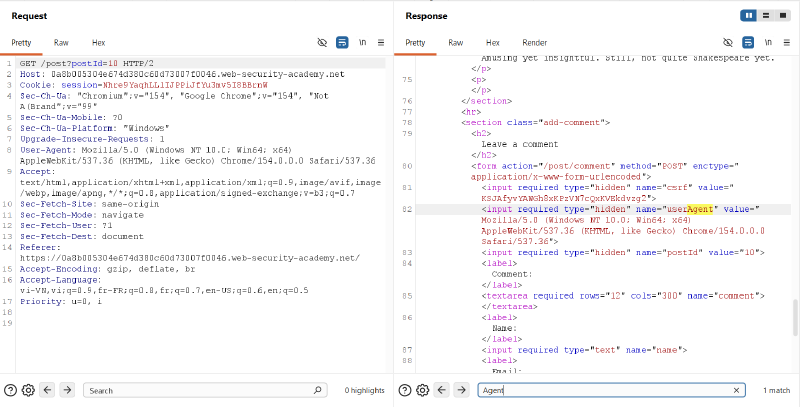Screen dimensions: 800x407
Task: Click the Sec-Ch-Ua-Platform "Windows" line
Action: click(95, 128)
